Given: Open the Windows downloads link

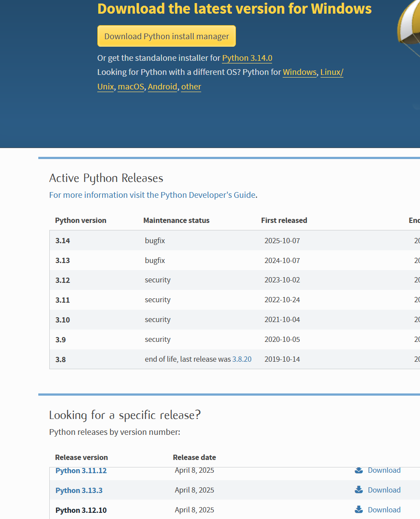Looking at the screenshot, I should (x=299, y=72).
